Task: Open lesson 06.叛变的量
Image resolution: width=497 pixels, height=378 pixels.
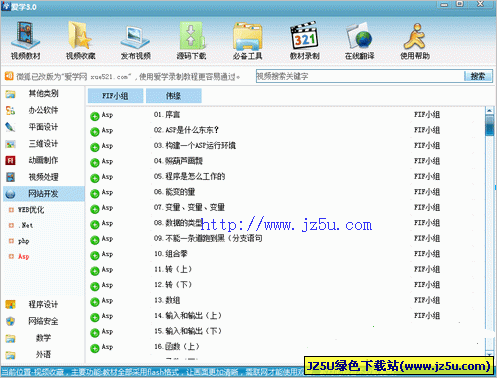Action: coord(174,192)
